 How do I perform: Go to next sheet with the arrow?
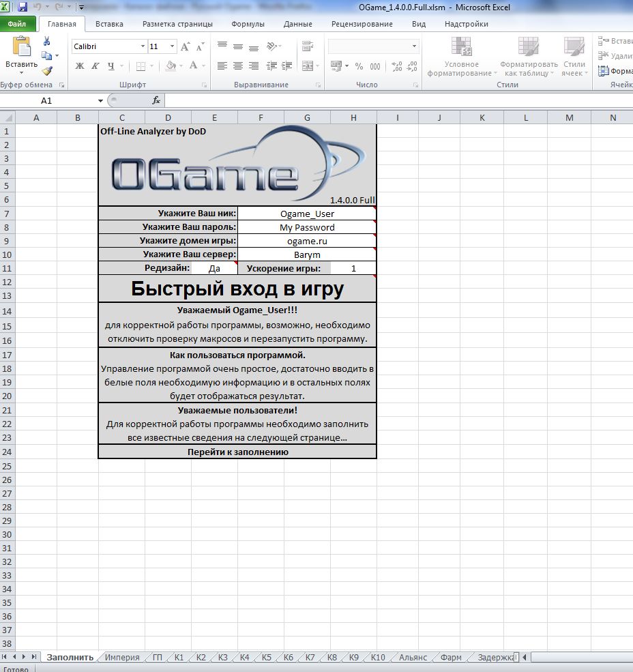coord(24,656)
